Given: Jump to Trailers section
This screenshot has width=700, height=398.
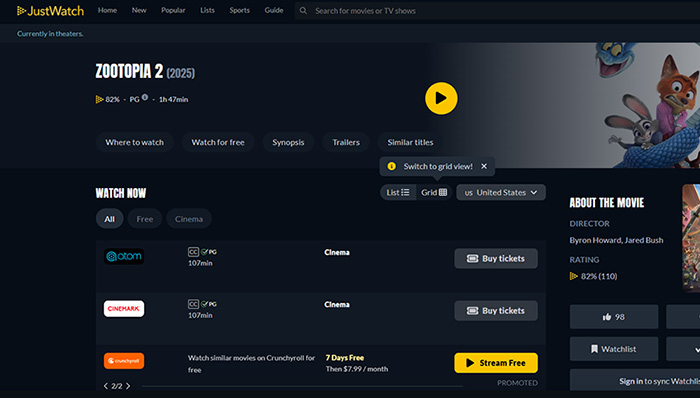Looking at the screenshot, I should point(346,142).
